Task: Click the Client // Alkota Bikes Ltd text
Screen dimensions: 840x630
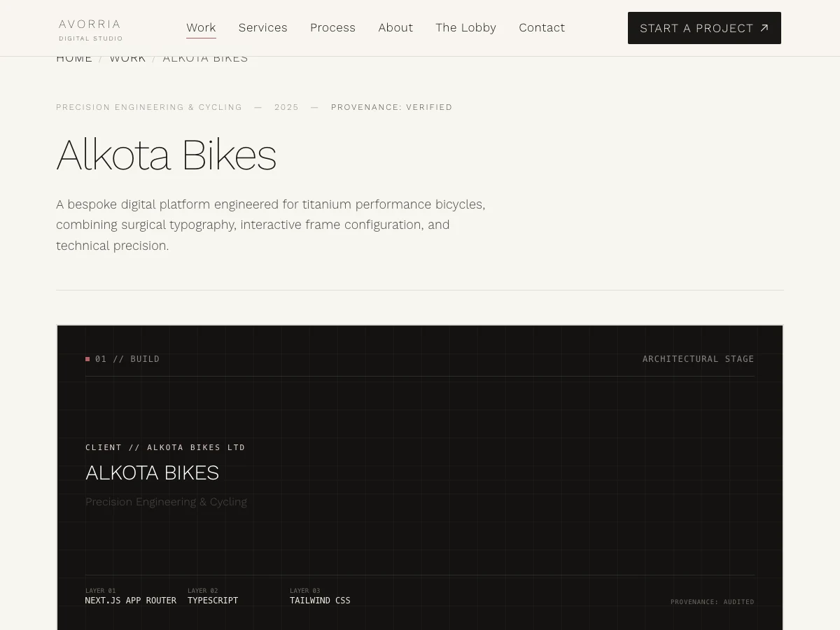Action: [x=165, y=447]
